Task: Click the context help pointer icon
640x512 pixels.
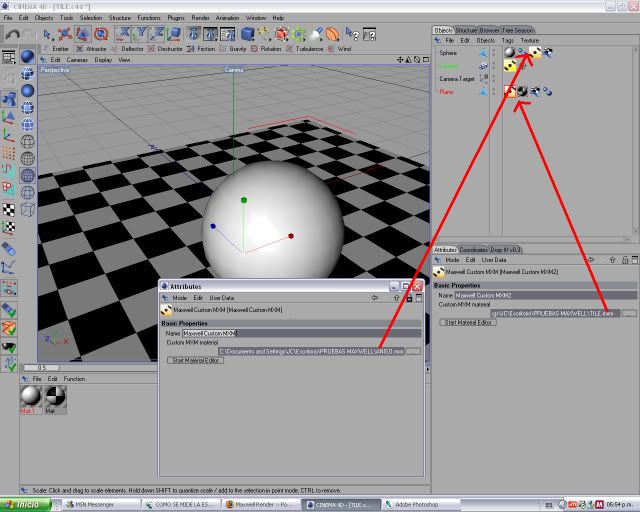Action: coord(351,34)
